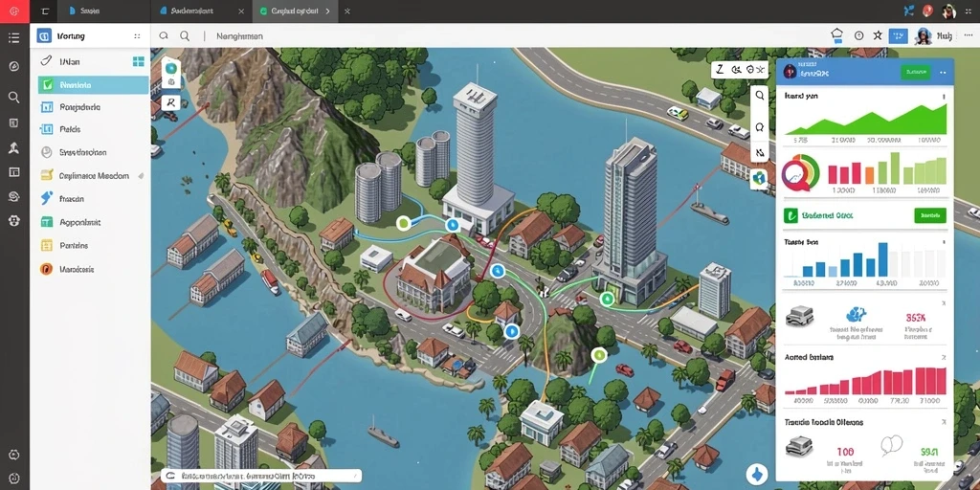Click the green button in the blue panel header
980x490 pixels.
(916, 73)
